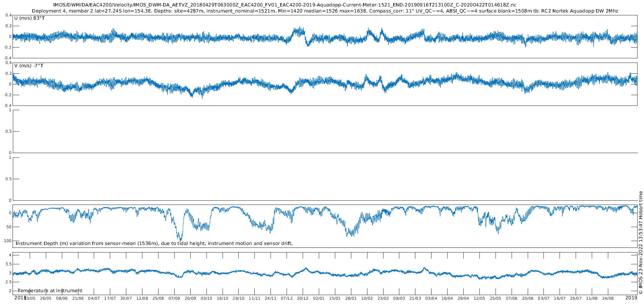Select the '12/05' date tick label
Image resolution: width=644 pixels, height=304 pixels.
(479, 298)
